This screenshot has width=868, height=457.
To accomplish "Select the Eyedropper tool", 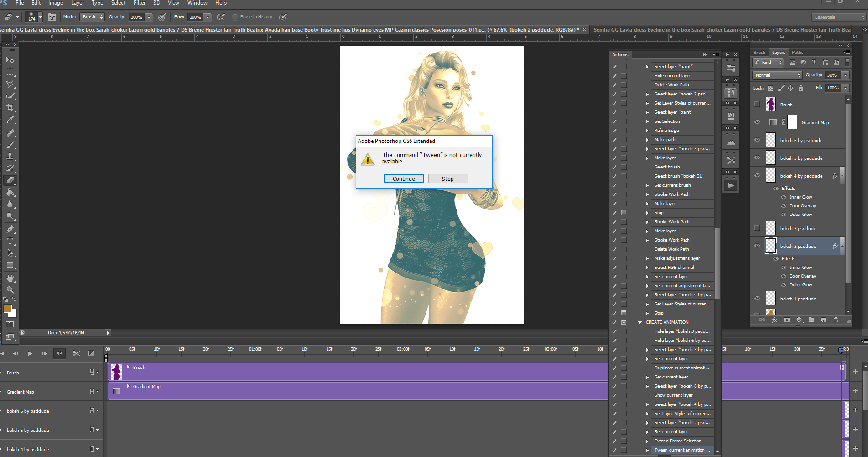I will tap(10, 120).
